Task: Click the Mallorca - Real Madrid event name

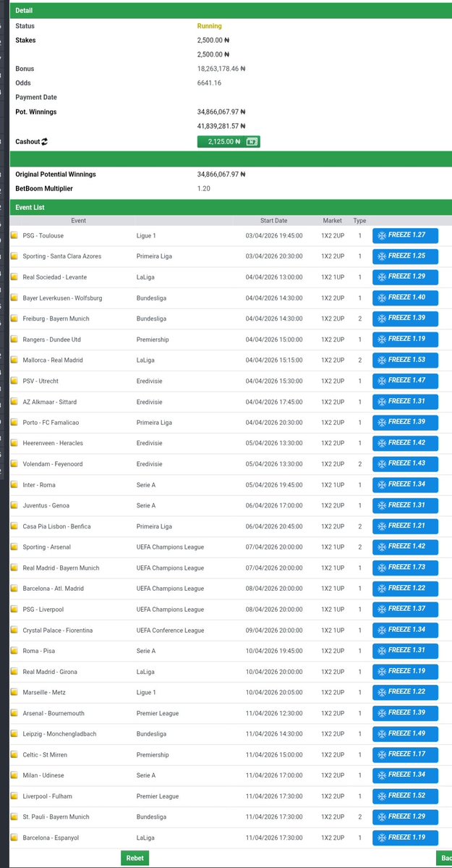Action: [53, 361]
